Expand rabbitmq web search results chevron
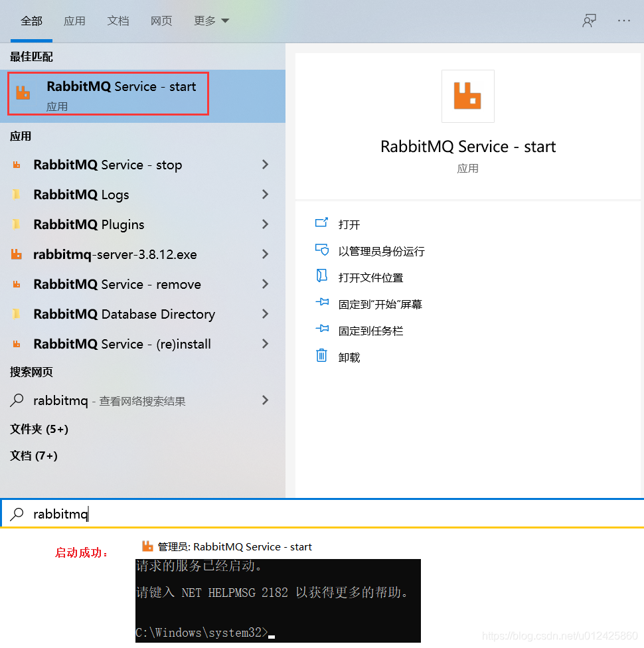The image size is (644, 648). point(266,400)
